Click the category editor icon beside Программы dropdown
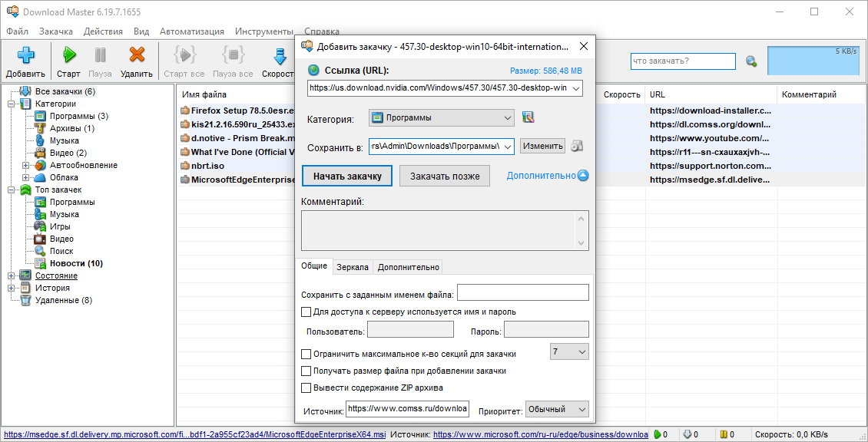Screen dimensions: 868x442 click(x=528, y=117)
